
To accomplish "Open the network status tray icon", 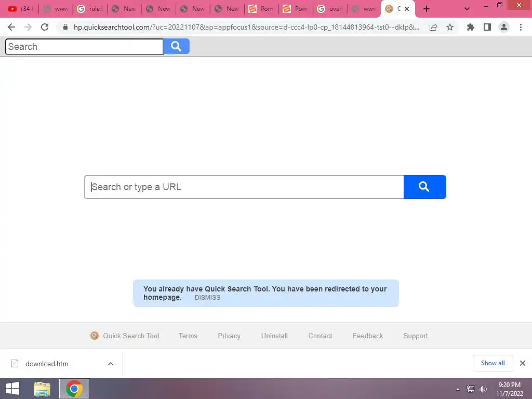I will pos(470,389).
